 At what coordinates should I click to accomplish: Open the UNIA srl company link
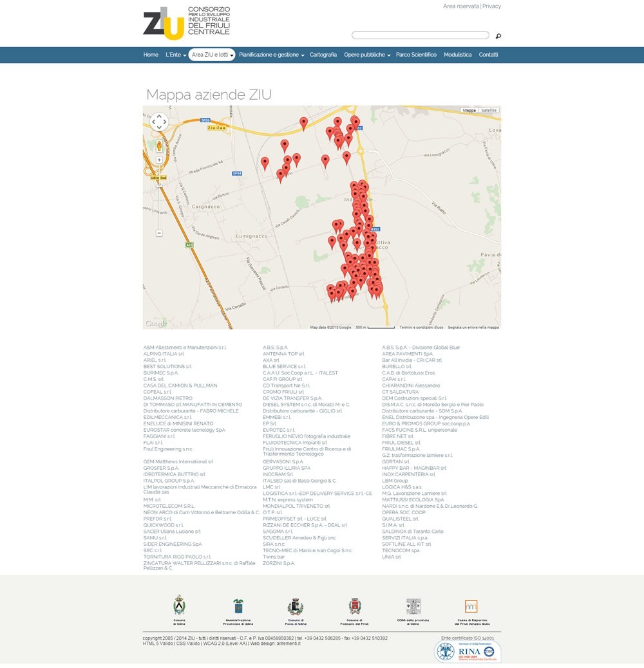tap(392, 557)
